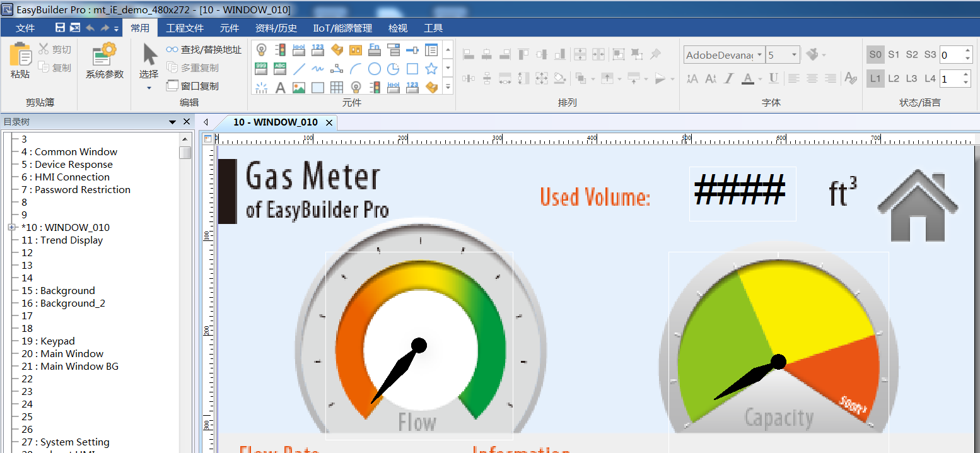Viewport: 980px width, 453px height.
Task: Select the line drawing element icon
Action: 299,69
